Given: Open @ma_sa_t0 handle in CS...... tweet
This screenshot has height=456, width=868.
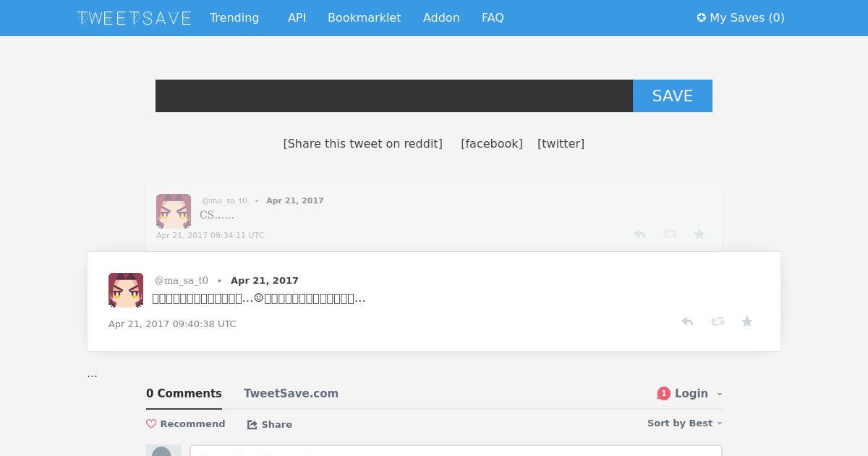Looking at the screenshot, I should pos(224,200).
